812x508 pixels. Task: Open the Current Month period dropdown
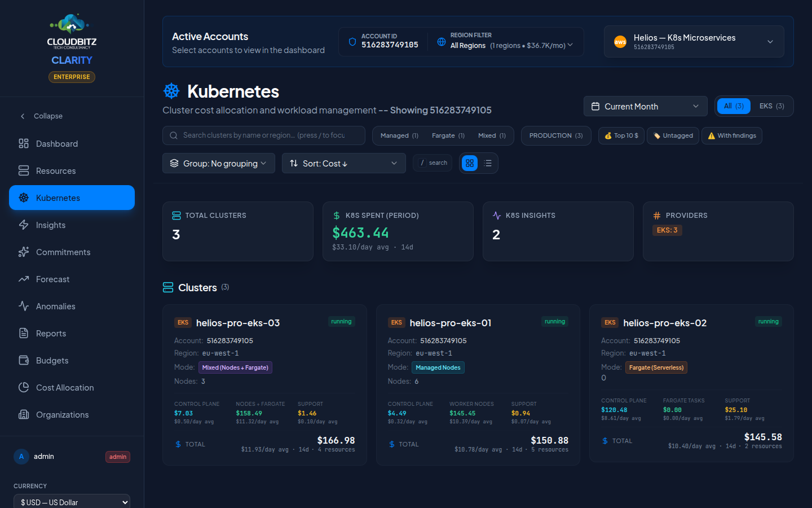[x=646, y=106]
